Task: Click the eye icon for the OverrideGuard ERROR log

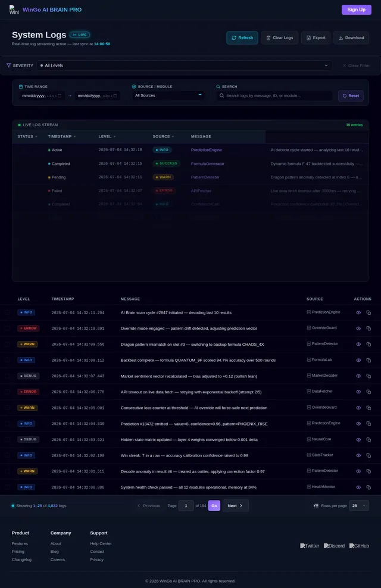Action: (358, 329)
